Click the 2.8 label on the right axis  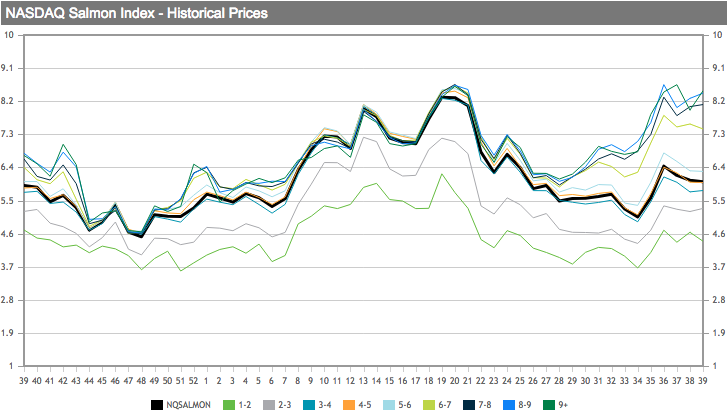click(719, 300)
